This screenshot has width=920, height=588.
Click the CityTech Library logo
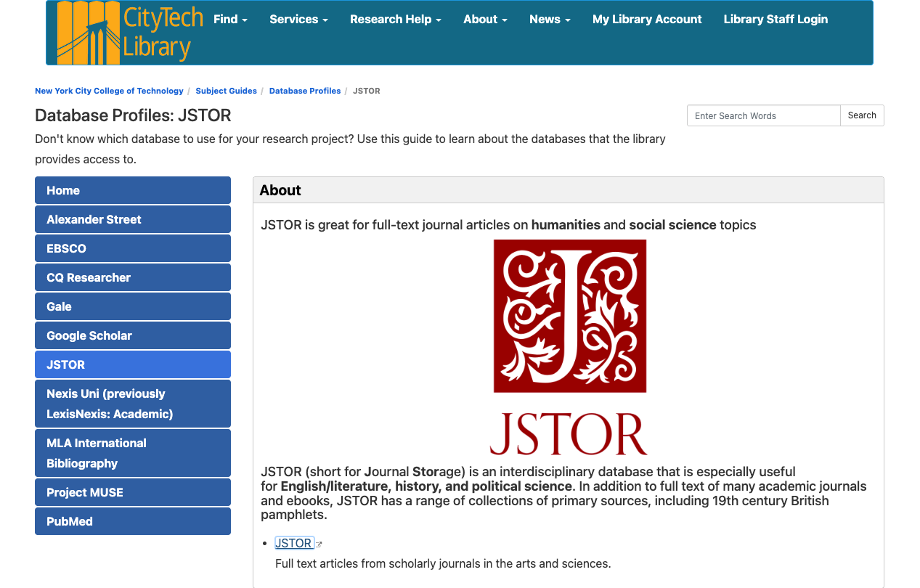(x=130, y=33)
